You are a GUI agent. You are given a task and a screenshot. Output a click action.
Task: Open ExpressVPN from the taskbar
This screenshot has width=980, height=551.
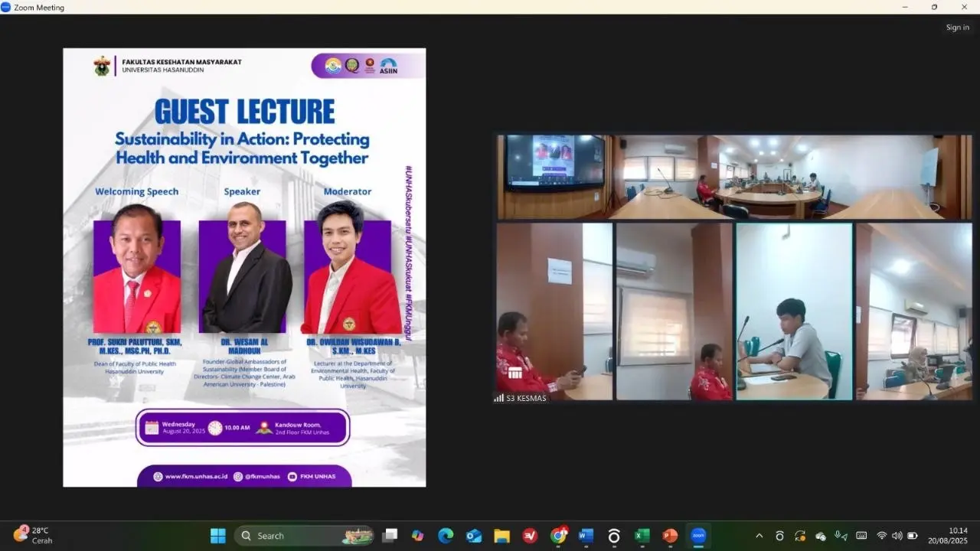(x=531, y=536)
